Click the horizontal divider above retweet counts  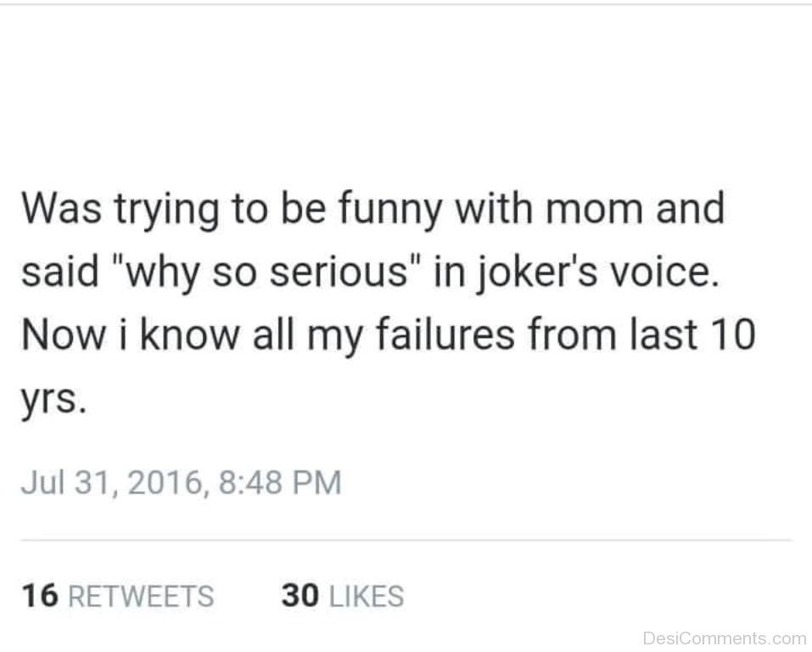(x=406, y=540)
